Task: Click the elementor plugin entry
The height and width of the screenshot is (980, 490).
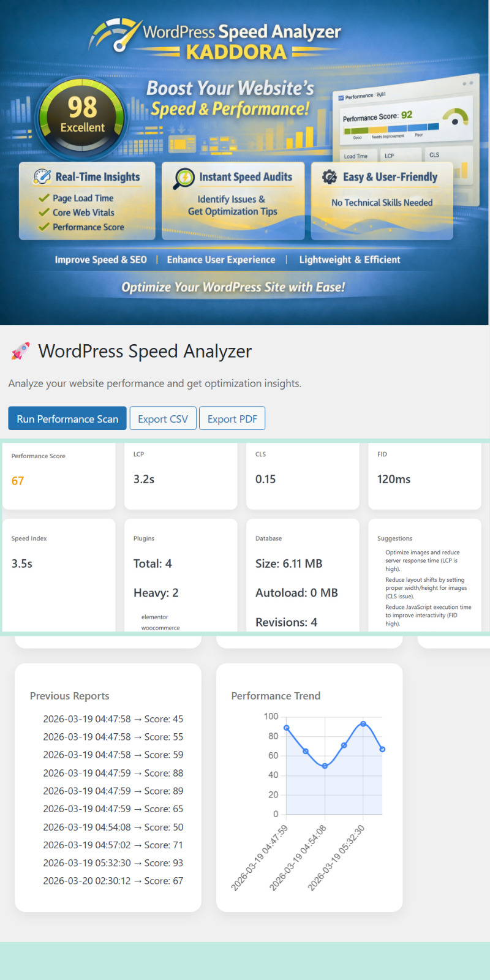Action: point(154,617)
